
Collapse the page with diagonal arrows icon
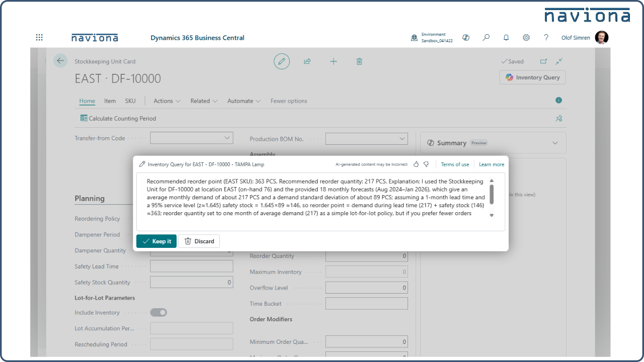pos(559,61)
